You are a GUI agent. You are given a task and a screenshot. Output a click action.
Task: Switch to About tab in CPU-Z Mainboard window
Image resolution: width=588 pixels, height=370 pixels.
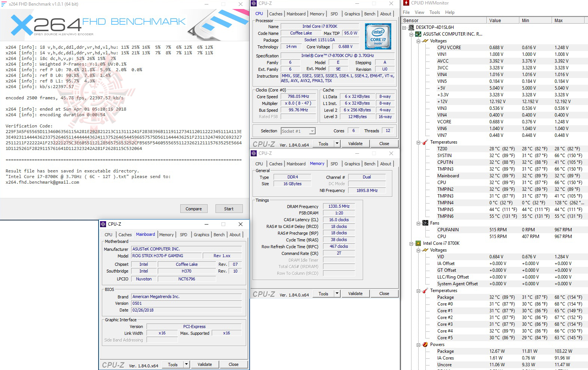click(x=235, y=235)
